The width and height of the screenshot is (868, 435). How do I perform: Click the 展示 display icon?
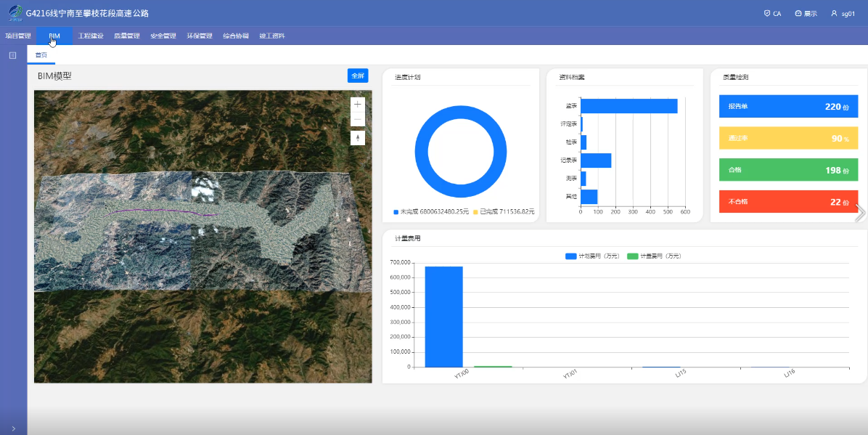pos(798,13)
